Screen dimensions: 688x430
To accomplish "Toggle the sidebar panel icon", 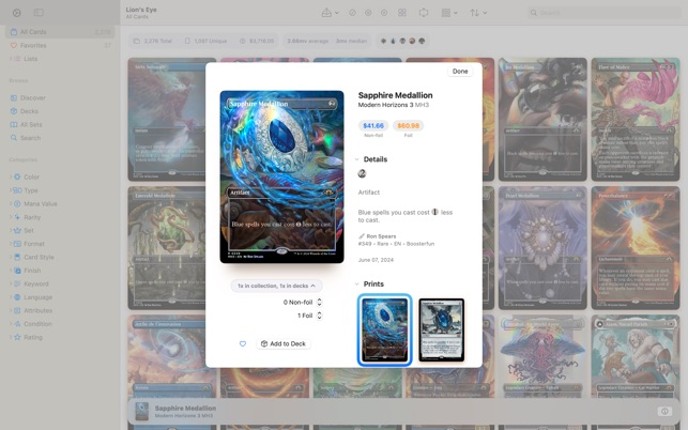I will [39, 13].
